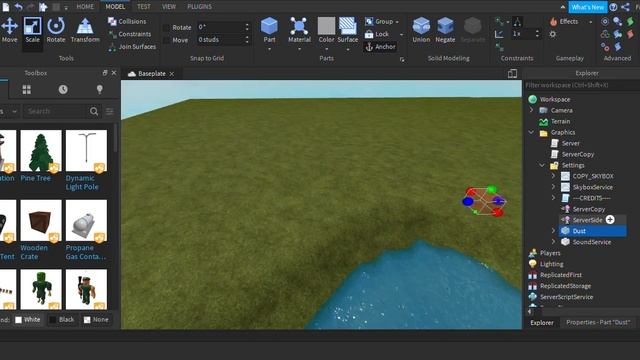The height and width of the screenshot is (360, 640).
Task: Toggle Anchor on selected part
Action: (x=380, y=47)
